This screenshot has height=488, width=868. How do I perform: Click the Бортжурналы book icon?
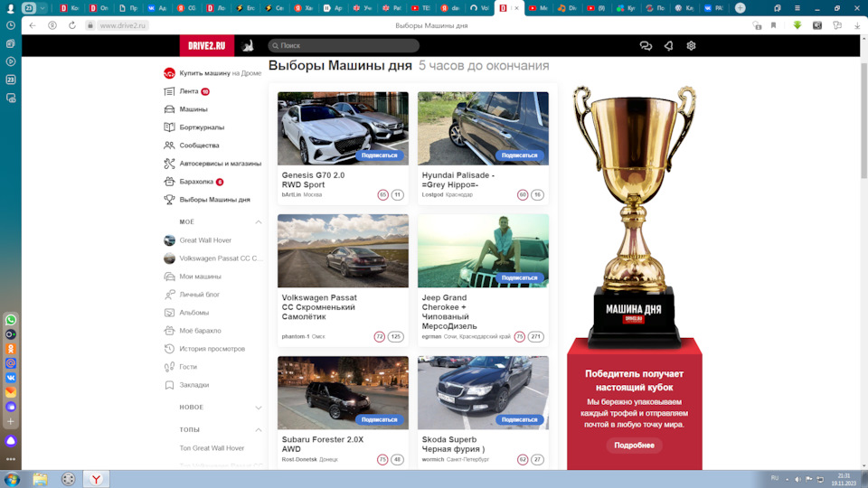click(169, 127)
